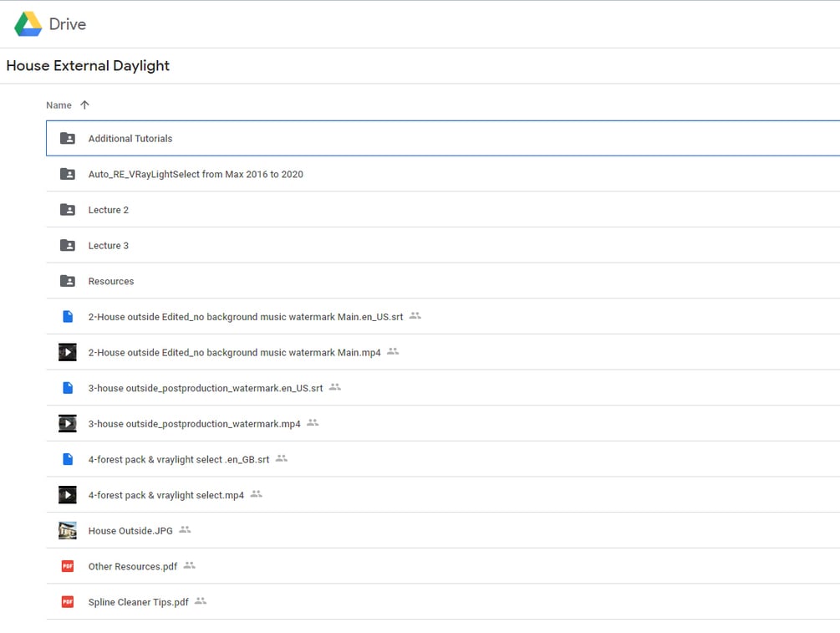840x633 pixels.
Task: Click the blue document icon for 4-forest pack .en_GB.srt
Action: 68,459
